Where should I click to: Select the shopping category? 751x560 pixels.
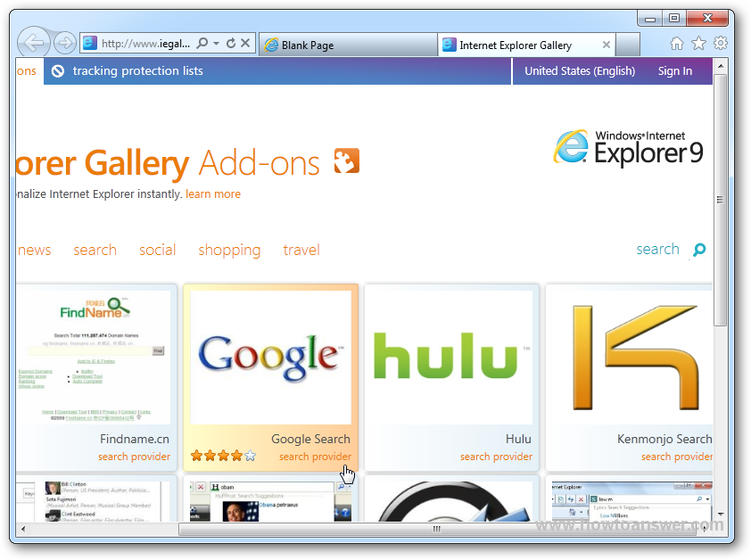pyautogui.click(x=229, y=251)
